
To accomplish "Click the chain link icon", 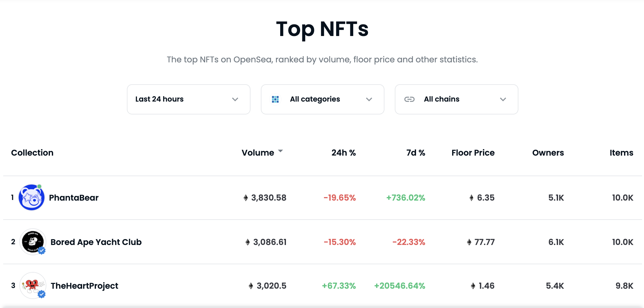I will coord(409,99).
